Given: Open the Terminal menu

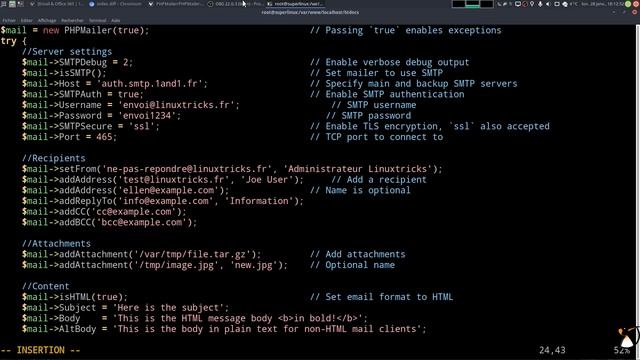Looking at the screenshot, I should point(98,20).
